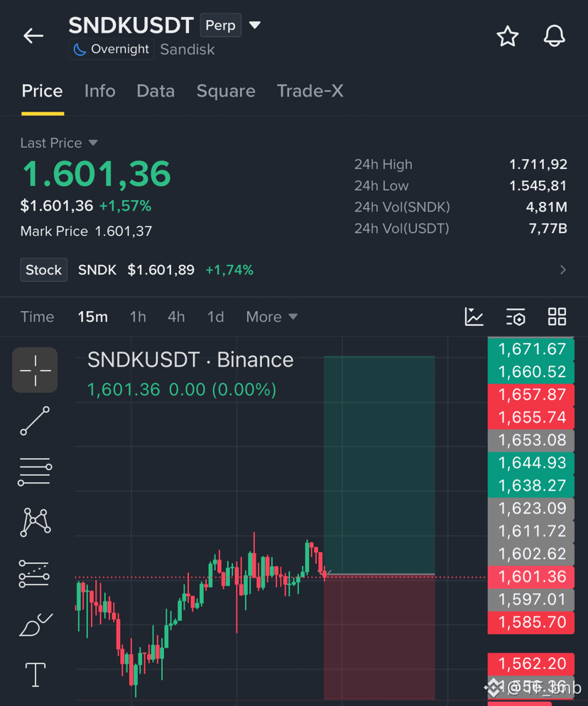Open chart indicators line-chart icon
The image size is (588, 706).
click(x=474, y=317)
